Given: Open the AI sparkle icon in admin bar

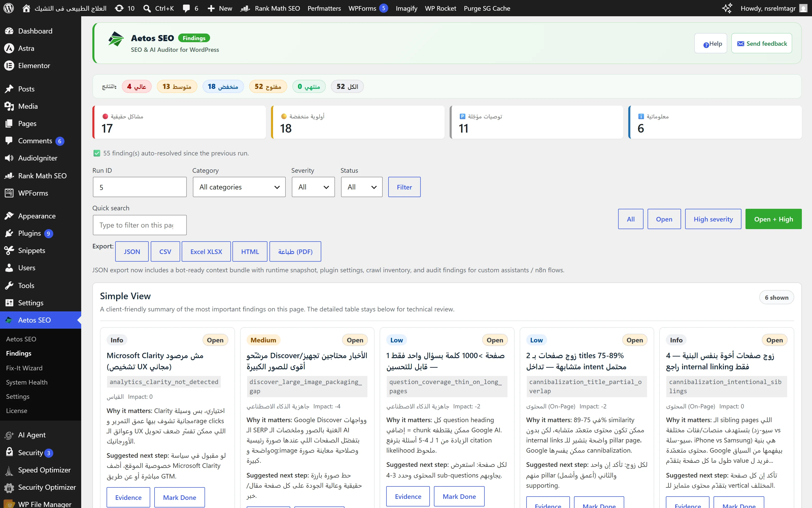Looking at the screenshot, I should tap(727, 8).
